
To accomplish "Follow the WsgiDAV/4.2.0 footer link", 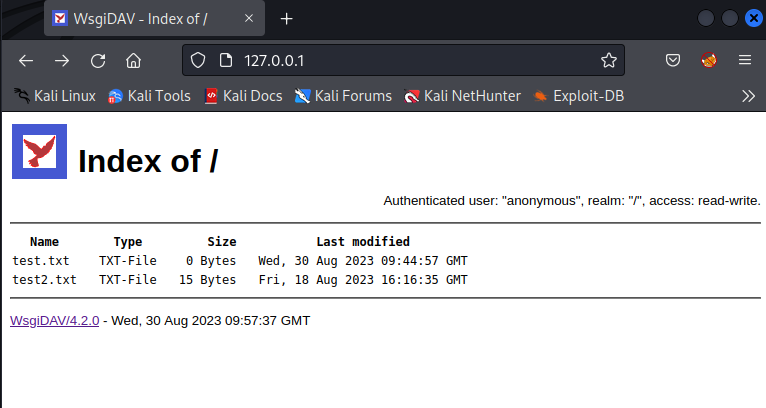I will click(55, 321).
